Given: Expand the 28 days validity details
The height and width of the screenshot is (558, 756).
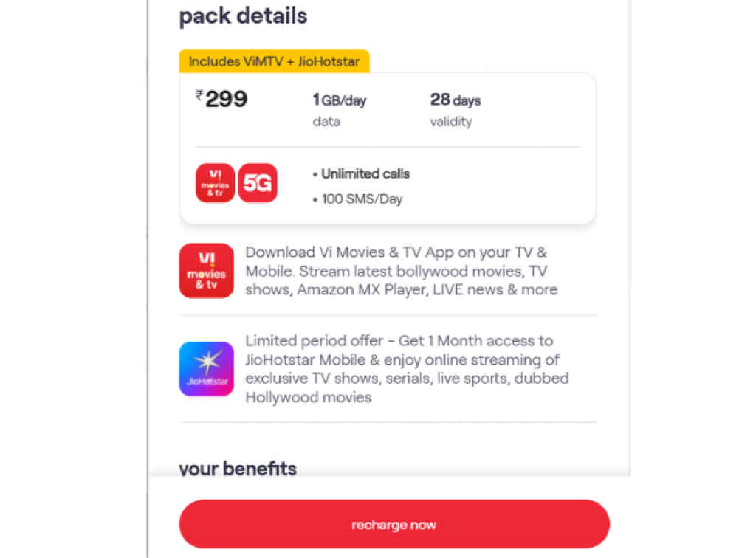Looking at the screenshot, I should (x=456, y=109).
